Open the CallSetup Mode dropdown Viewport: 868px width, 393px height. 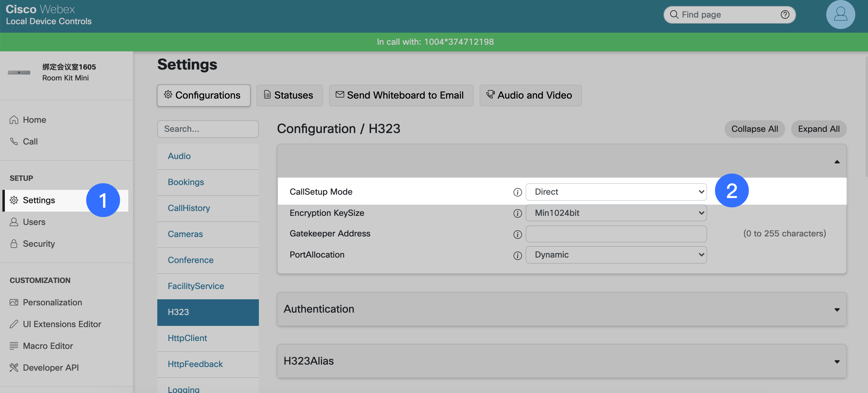pyautogui.click(x=616, y=192)
